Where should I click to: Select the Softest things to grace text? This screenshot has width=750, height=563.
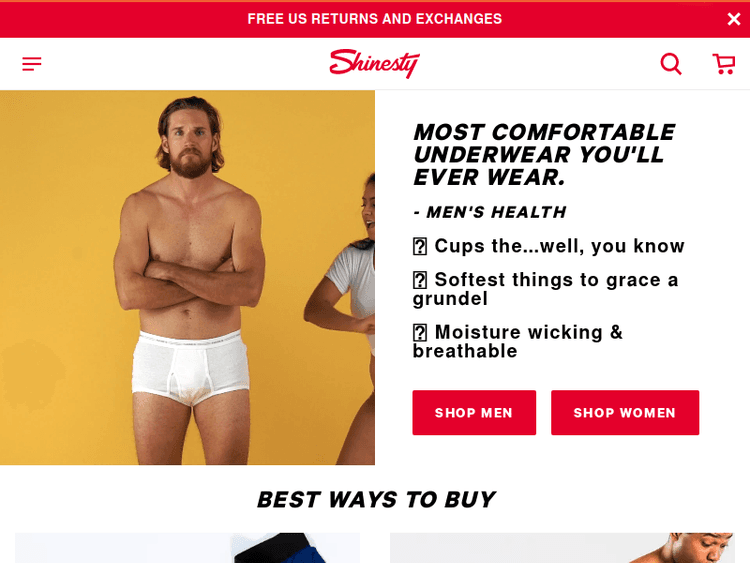click(546, 289)
